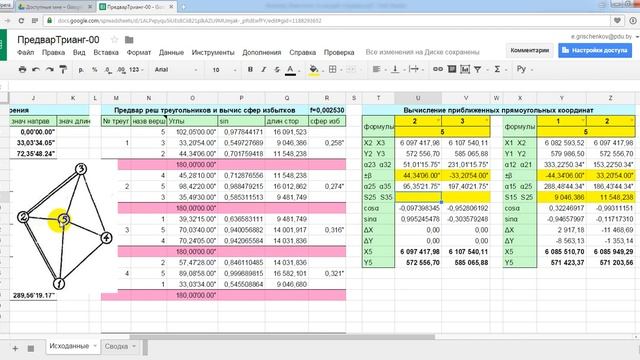Open the cell borders menu
640x360 pixels.
[x=333, y=69]
